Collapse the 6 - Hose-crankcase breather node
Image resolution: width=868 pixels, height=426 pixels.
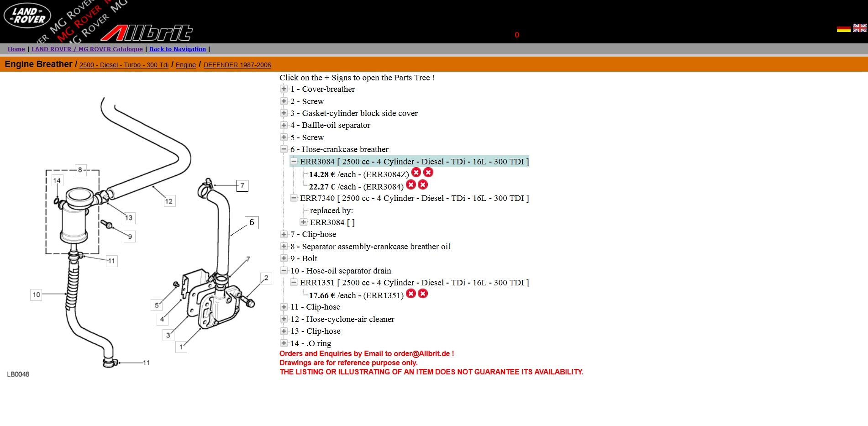[284, 149]
